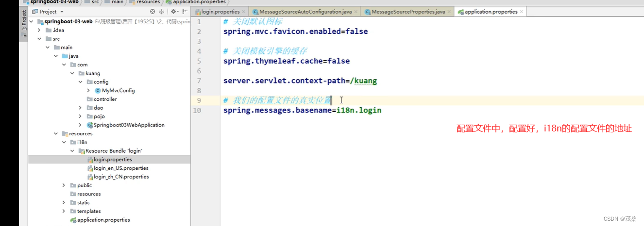Expand the public folder
644x226 pixels.
(64, 185)
